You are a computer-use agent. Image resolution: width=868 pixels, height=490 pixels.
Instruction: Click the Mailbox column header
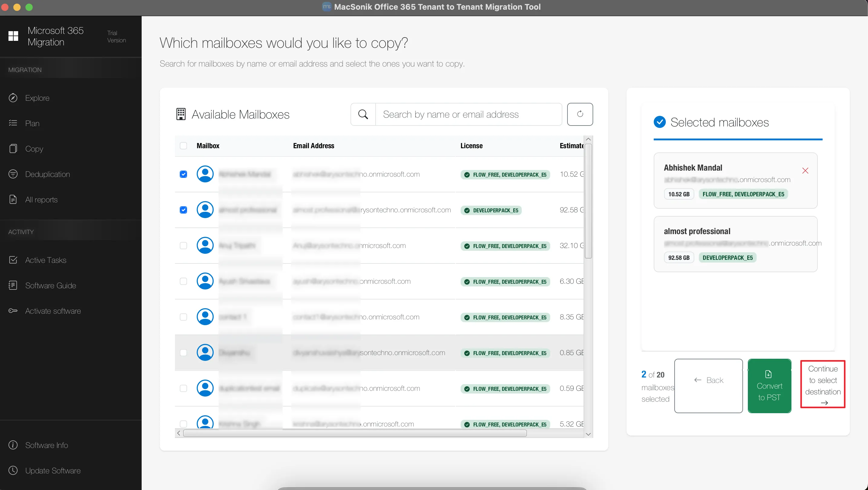[x=208, y=146]
